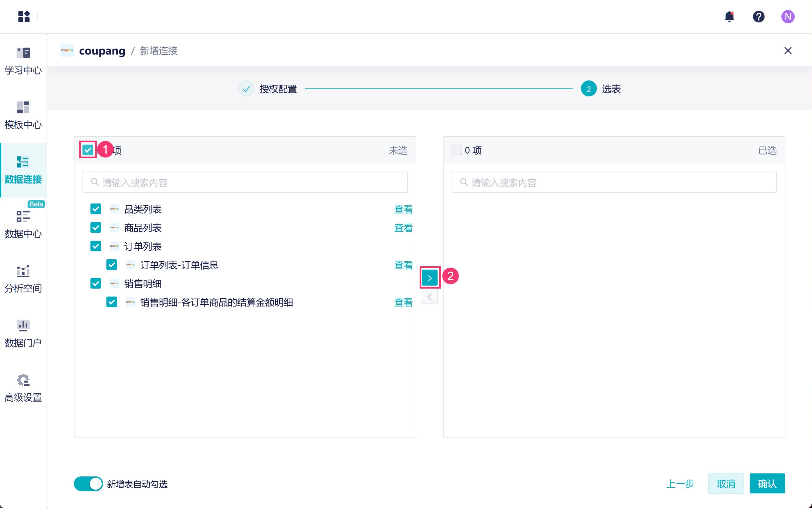Open 数据门户 in the sidebar
This screenshot has height=508, width=812.
click(23, 333)
